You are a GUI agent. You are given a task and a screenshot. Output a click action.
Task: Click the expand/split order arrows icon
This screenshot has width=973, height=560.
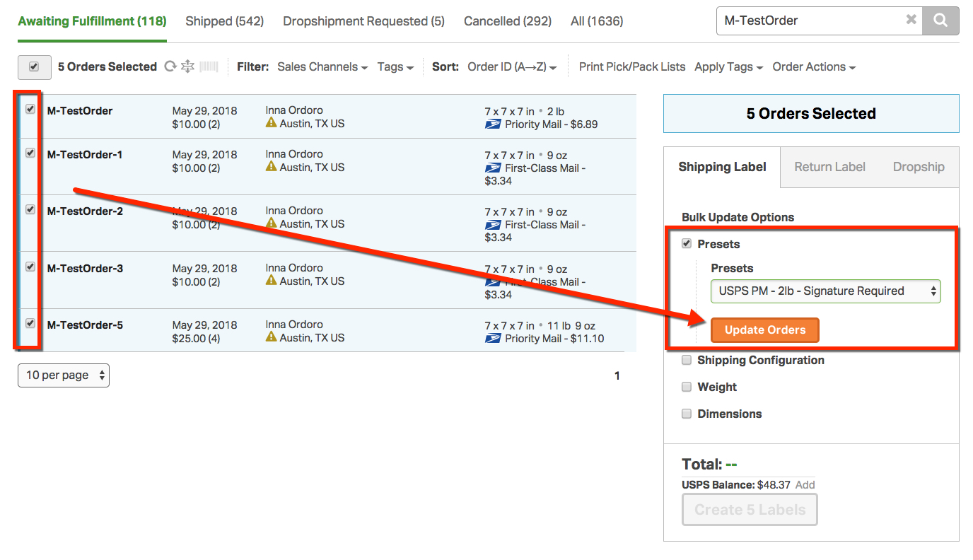click(x=187, y=66)
